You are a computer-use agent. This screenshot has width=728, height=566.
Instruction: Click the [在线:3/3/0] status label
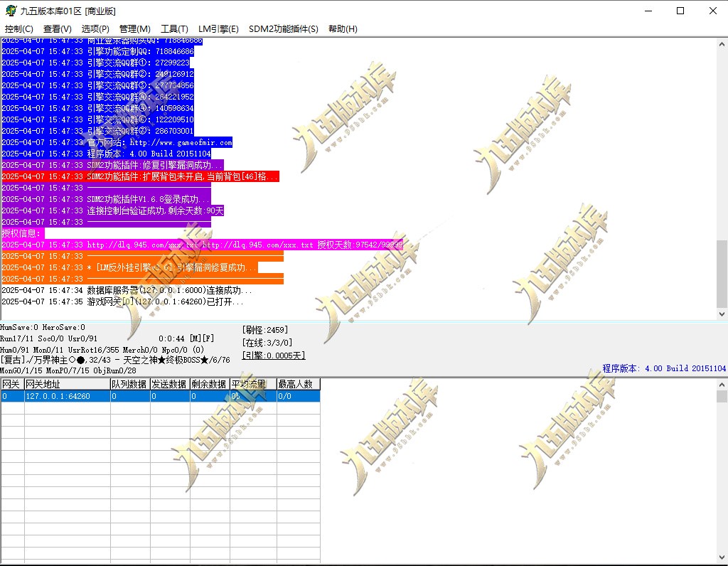point(267,343)
